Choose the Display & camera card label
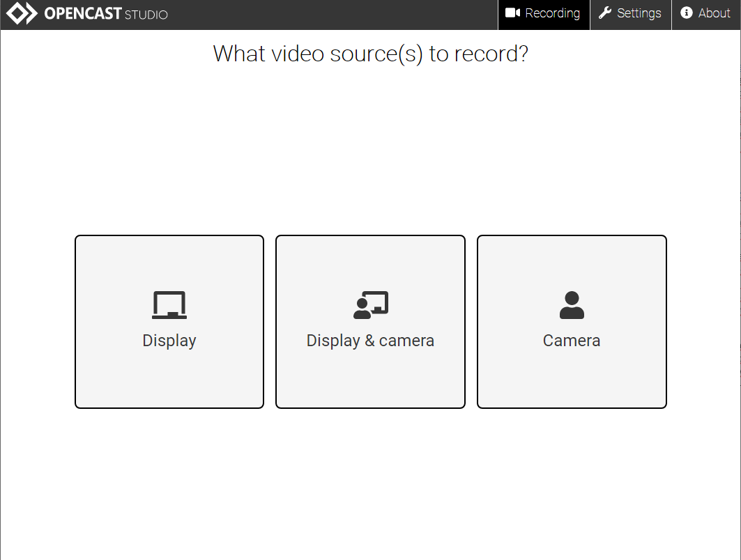Screen dimensions: 741x560 [370, 341]
